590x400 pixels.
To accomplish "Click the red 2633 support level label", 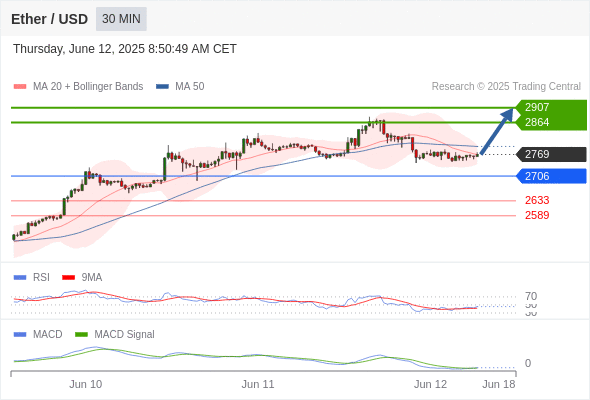I will (x=537, y=200).
